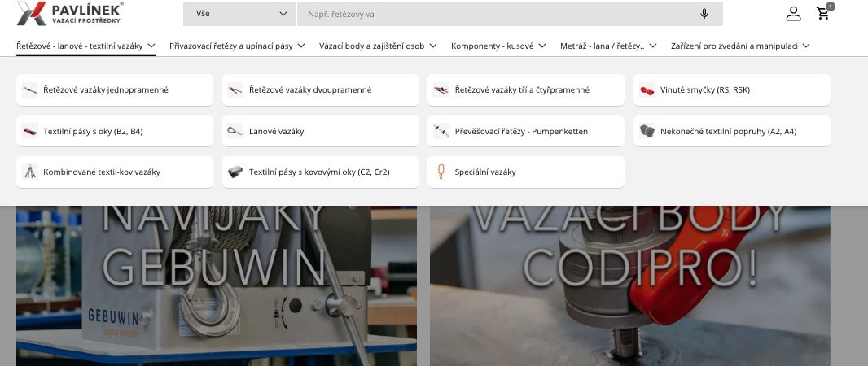Click the Převěšovací řetězy icon
868x366 pixels.
point(441,131)
